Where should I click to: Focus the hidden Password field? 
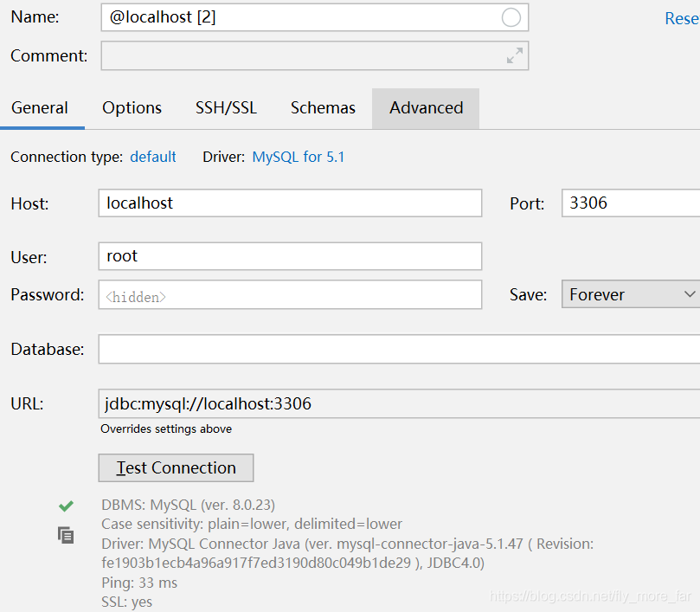(x=290, y=295)
